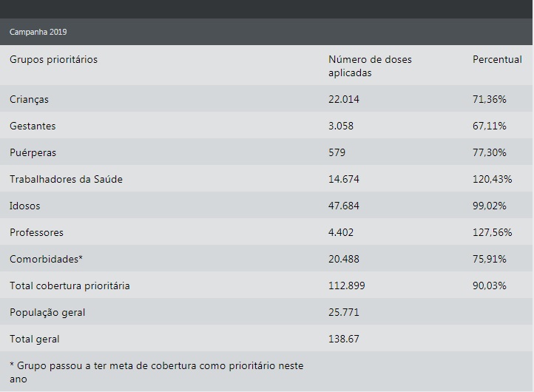Select the Total geral value 138.67
Image resolution: width=534 pixels, height=392 pixels.
click(x=344, y=339)
